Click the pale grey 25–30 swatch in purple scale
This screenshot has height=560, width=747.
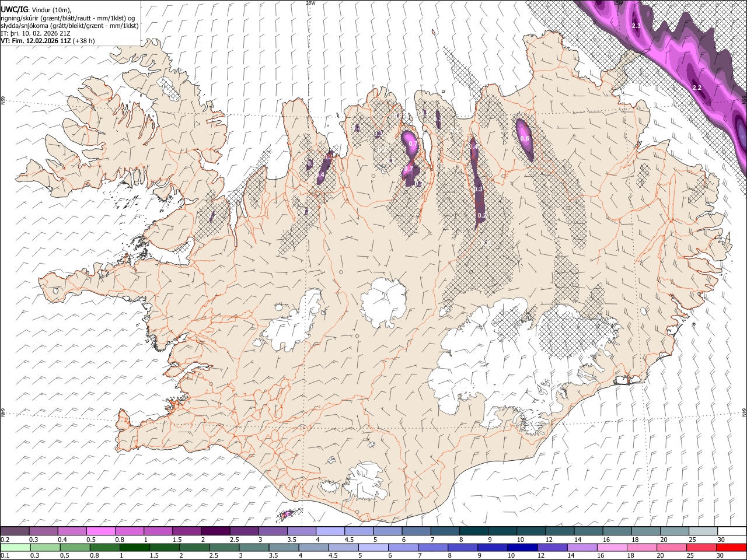point(703,531)
